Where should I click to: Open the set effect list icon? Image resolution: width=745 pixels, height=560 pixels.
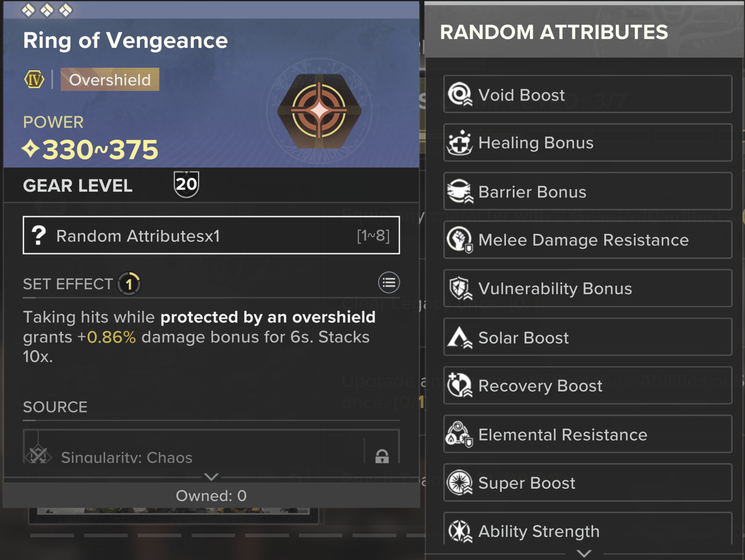pyautogui.click(x=389, y=283)
